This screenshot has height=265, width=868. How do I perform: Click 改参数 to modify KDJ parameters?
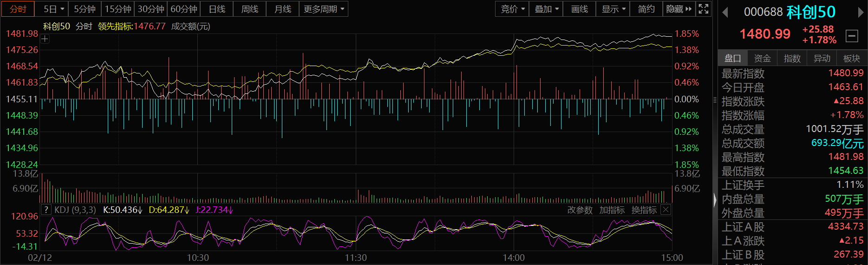pyautogui.click(x=580, y=210)
